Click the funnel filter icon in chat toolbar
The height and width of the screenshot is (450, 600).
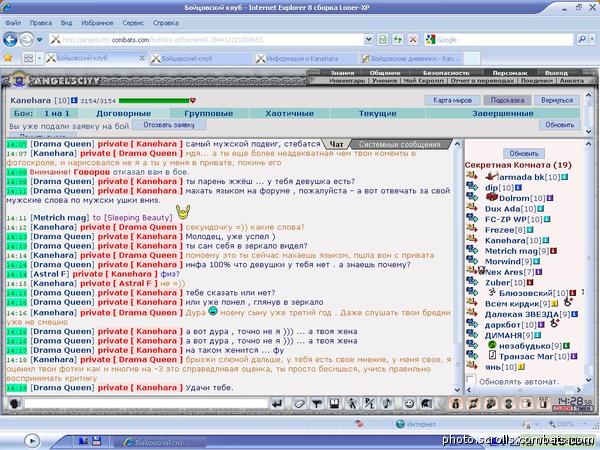pyautogui.click(x=317, y=404)
